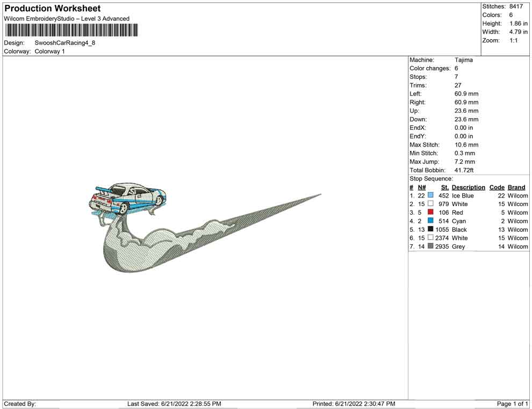The image size is (532, 409).
Task: Click the Red thread color swatch
Action: [430, 212]
